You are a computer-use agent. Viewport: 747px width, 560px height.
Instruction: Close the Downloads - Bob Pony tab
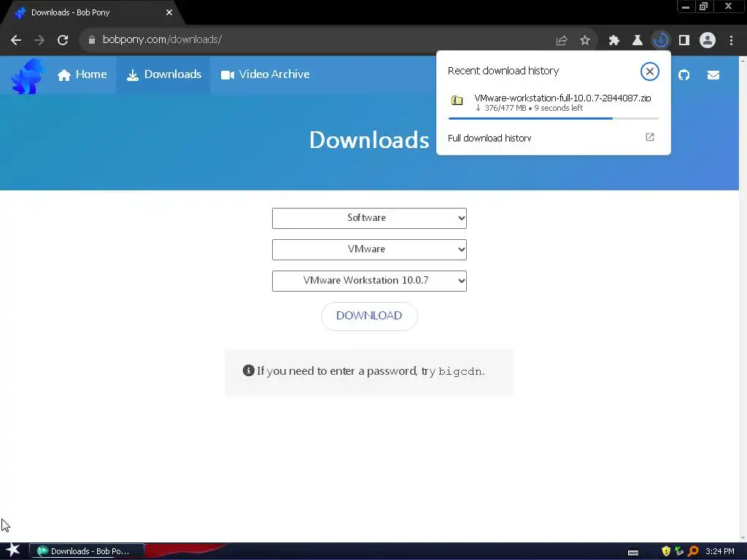click(x=169, y=12)
